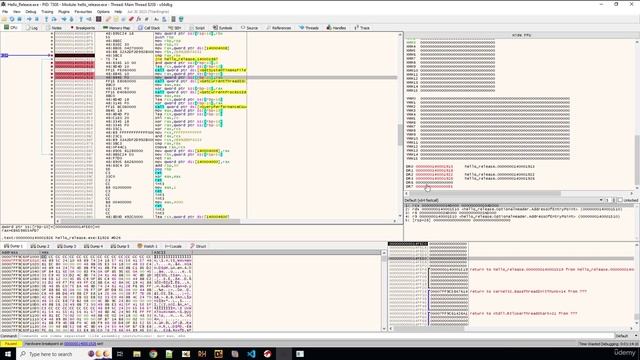The width and height of the screenshot is (640, 360).
Task: Switch to the SEH tab
Action: pos(175,28)
